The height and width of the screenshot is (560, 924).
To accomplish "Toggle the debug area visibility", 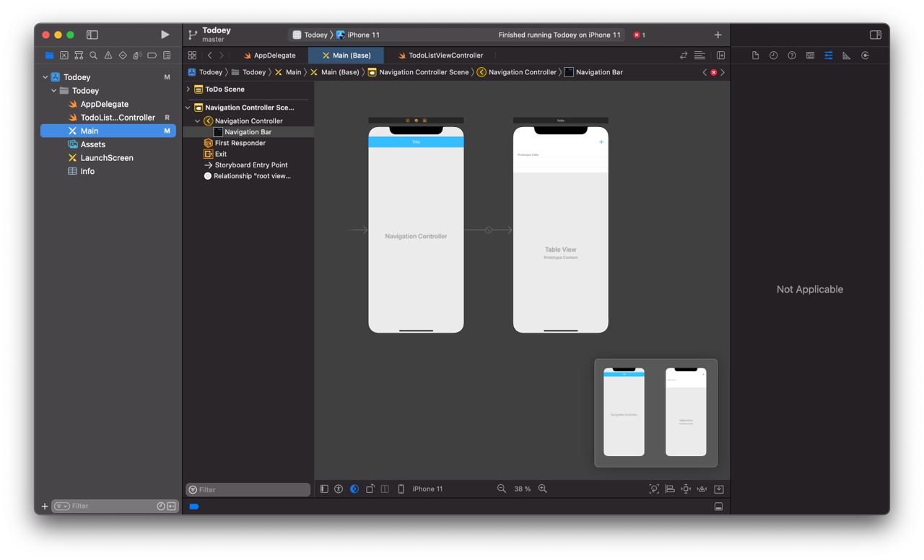I will coord(718,507).
